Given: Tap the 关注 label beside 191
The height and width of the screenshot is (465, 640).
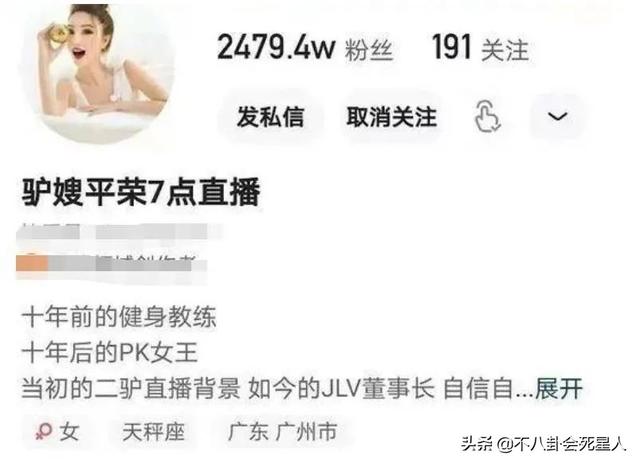Looking at the screenshot, I should pyautogui.click(x=505, y=51).
